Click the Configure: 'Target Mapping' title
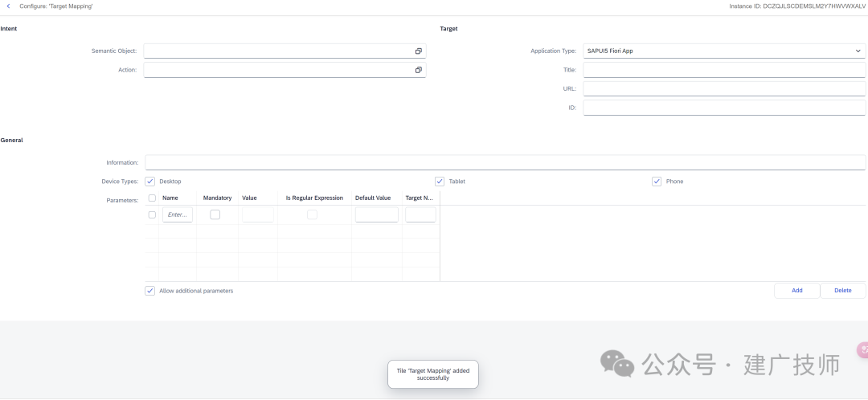The width and height of the screenshot is (868, 400). coord(56,6)
